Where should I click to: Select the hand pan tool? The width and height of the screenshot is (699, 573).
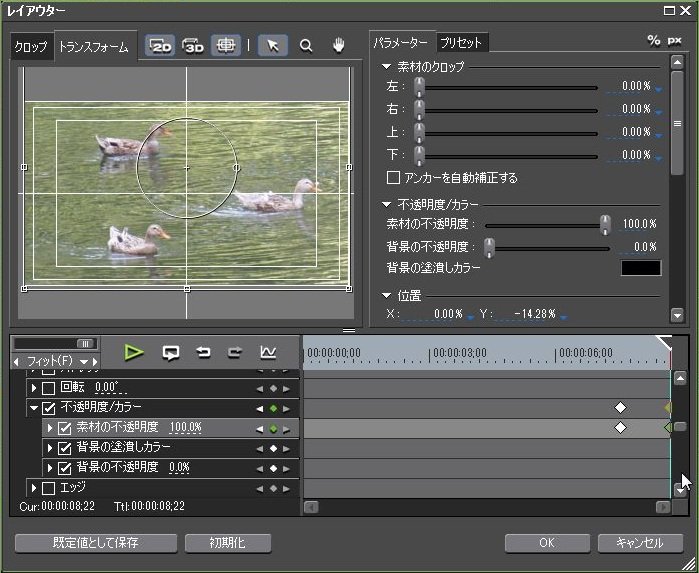pos(339,45)
